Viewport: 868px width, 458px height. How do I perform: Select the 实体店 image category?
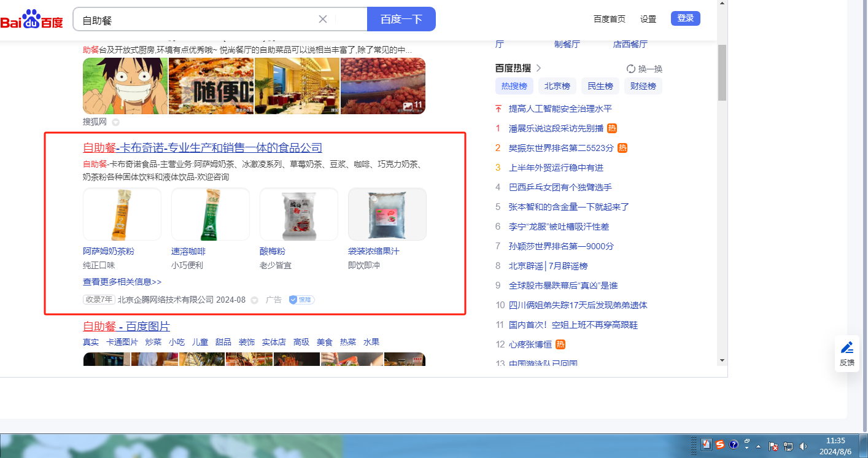tap(274, 342)
